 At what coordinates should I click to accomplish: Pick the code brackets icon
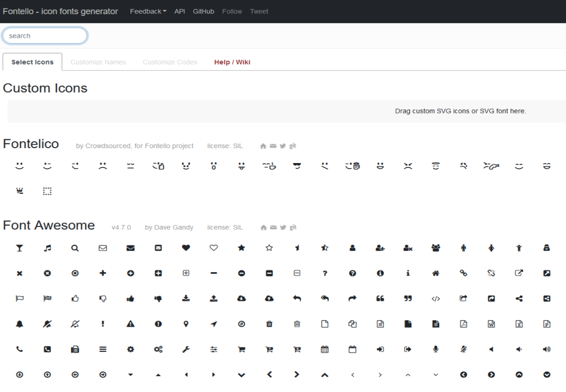coord(436,298)
